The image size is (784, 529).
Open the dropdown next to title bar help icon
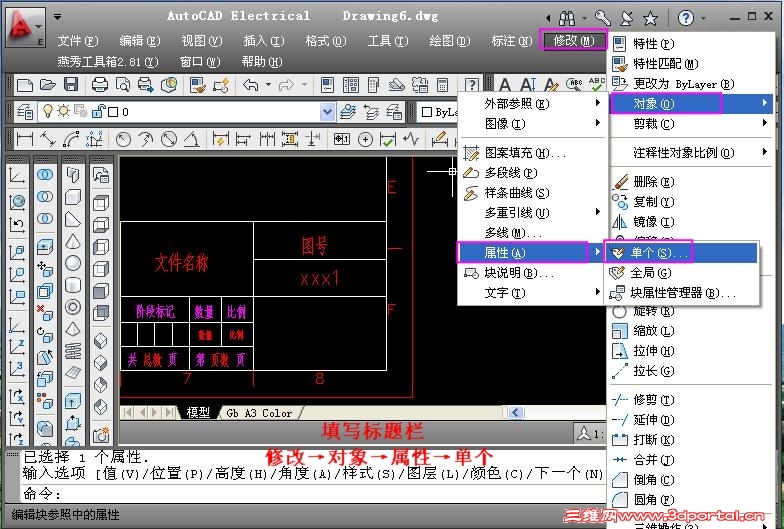704,18
